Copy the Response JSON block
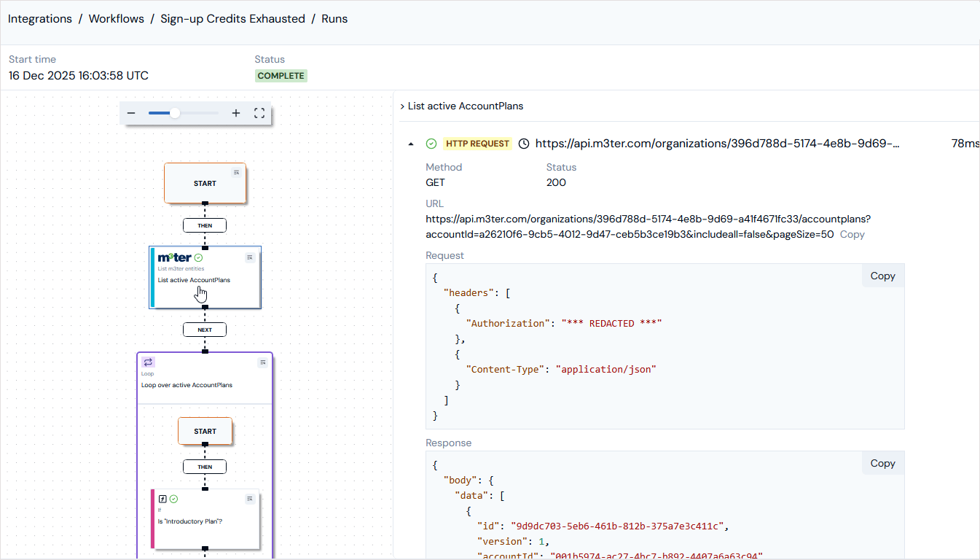The image size is (980, 560). pos(882,463)
